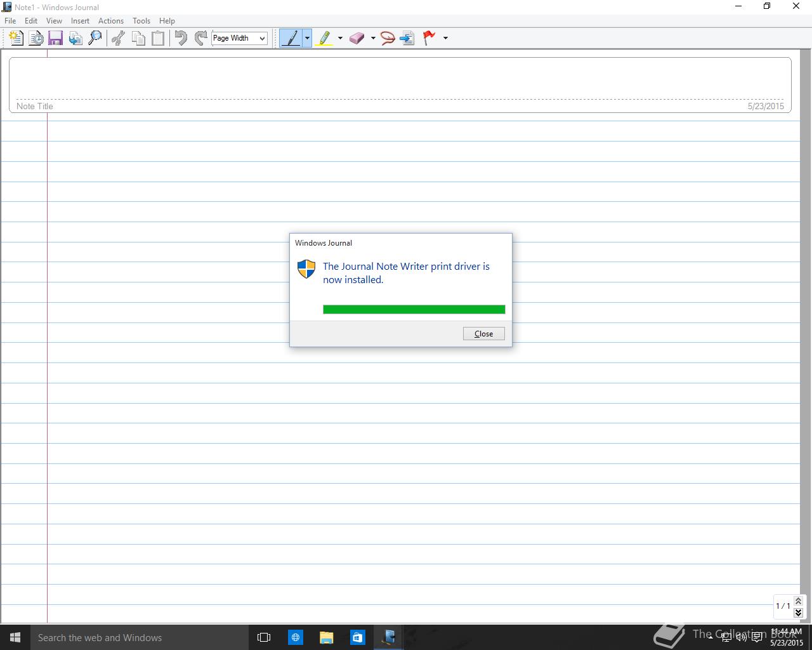
Task: Expand the Highlighter options arrow
Action: tap(340, 38)
